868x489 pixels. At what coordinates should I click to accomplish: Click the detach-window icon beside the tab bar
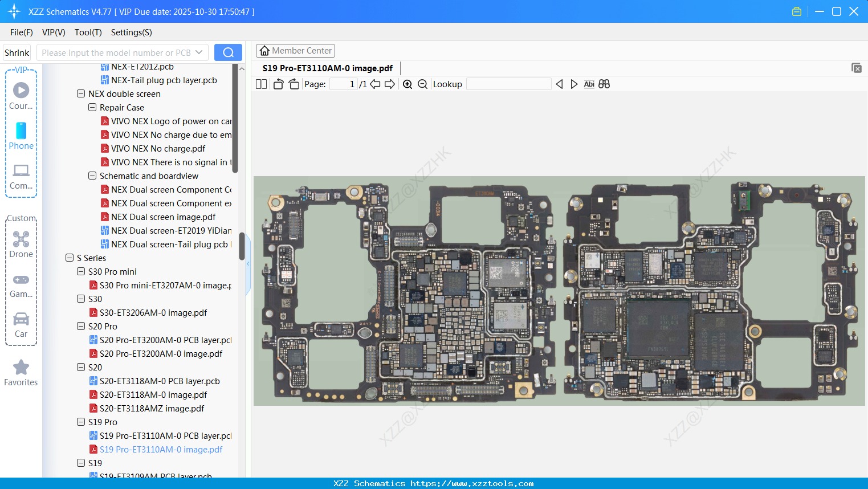pyautogui.click(x=857, y=68)
